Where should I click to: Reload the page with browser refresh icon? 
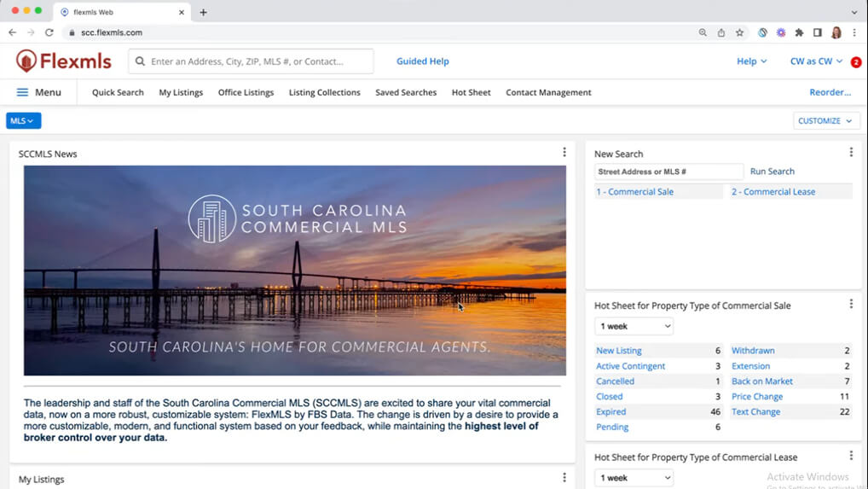click(49, 32)
